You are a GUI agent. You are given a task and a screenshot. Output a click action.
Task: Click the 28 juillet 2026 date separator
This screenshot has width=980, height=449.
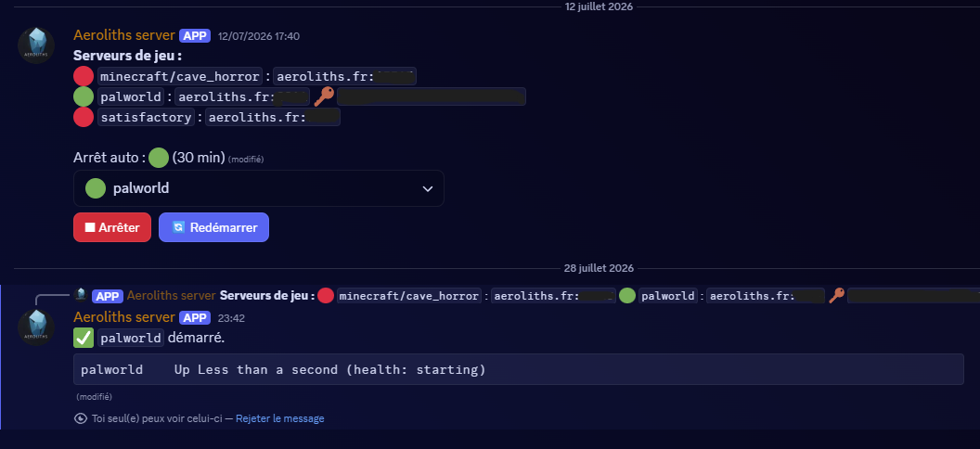pyautogui.click(x=599, y=268)
